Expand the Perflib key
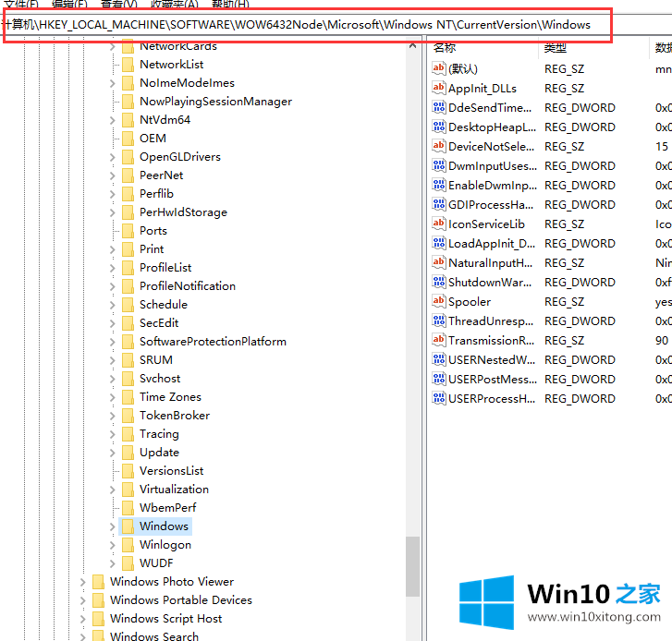The height and width of the screenshot is (641, 672). (x=112, y=194)
